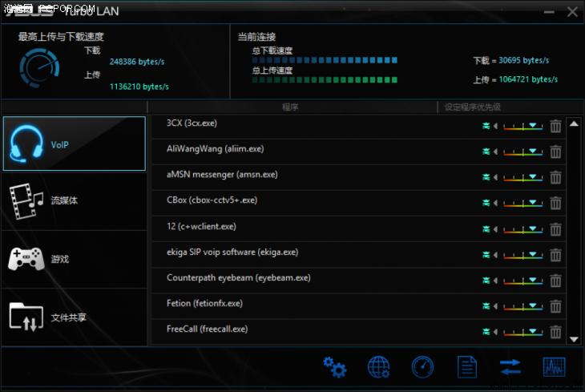585x392 pixels.
Task: Set priority slider for CBox (cbox-cctv5+.exe)
Action: pos(523,204)
